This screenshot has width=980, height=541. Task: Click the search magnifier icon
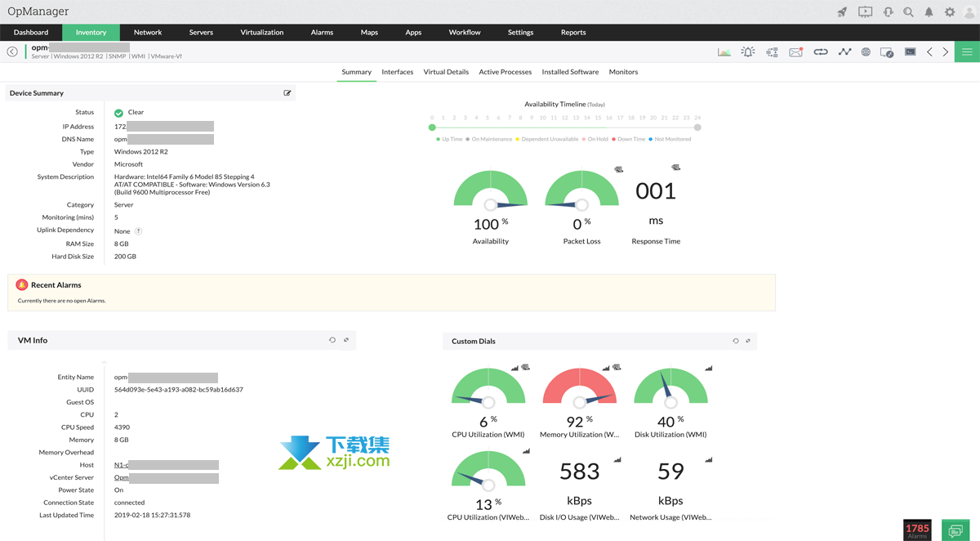(x=908, y=12)
